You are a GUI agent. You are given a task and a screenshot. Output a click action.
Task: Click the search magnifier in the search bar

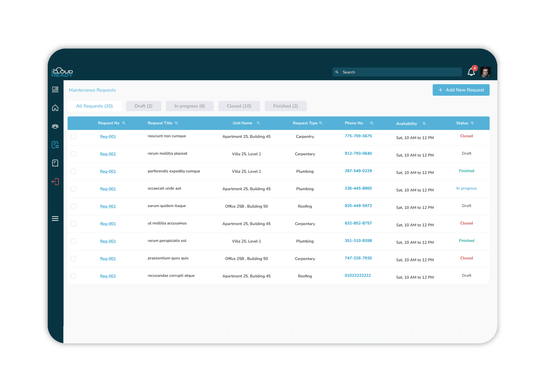click(x=337, y=72)
